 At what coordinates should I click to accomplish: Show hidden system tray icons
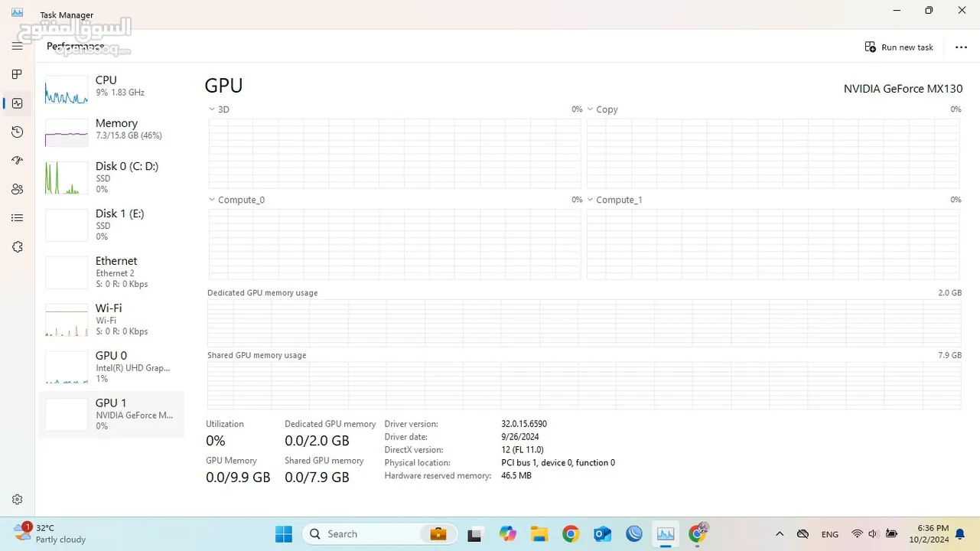[x=780, y=534]
